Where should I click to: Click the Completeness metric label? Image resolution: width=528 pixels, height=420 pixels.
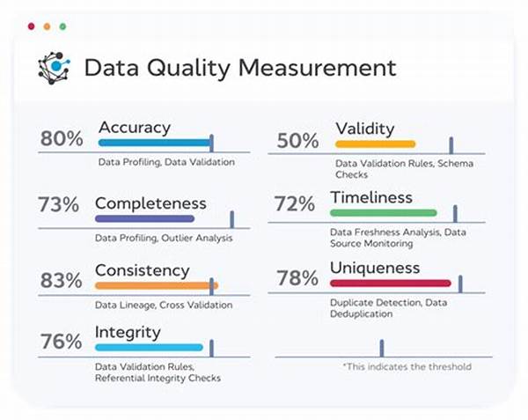150,203
